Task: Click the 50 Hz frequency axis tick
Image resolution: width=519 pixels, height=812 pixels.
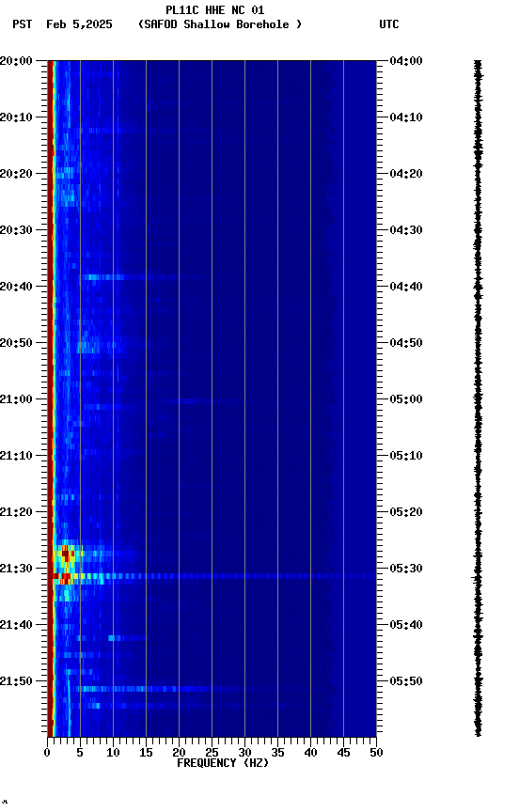Action: [376, 753]
